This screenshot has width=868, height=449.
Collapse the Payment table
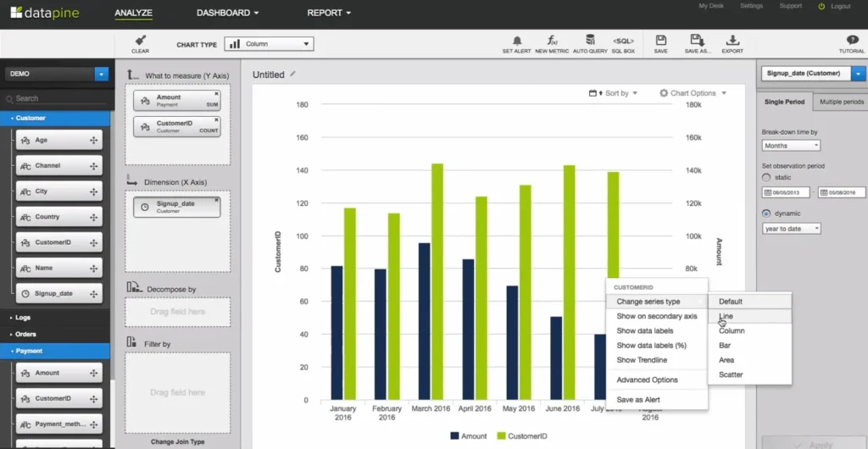point(55,351)
